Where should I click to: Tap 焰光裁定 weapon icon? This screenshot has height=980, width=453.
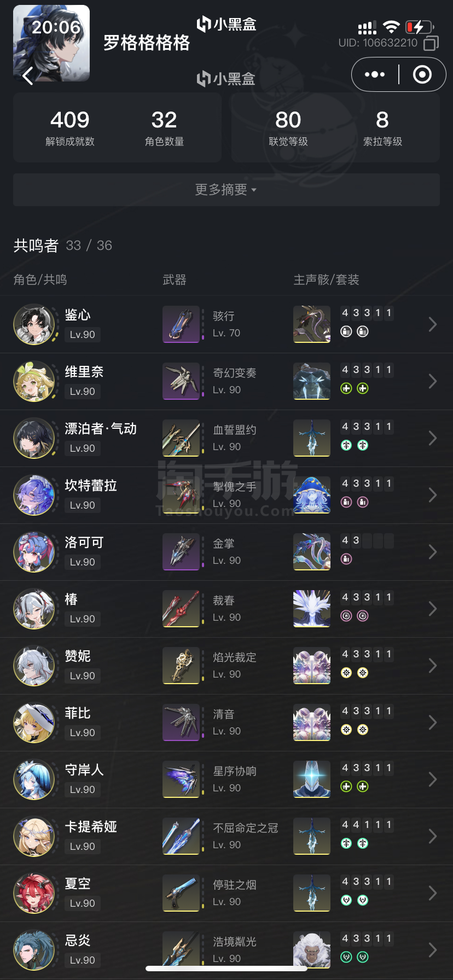[x=181, y=666]
